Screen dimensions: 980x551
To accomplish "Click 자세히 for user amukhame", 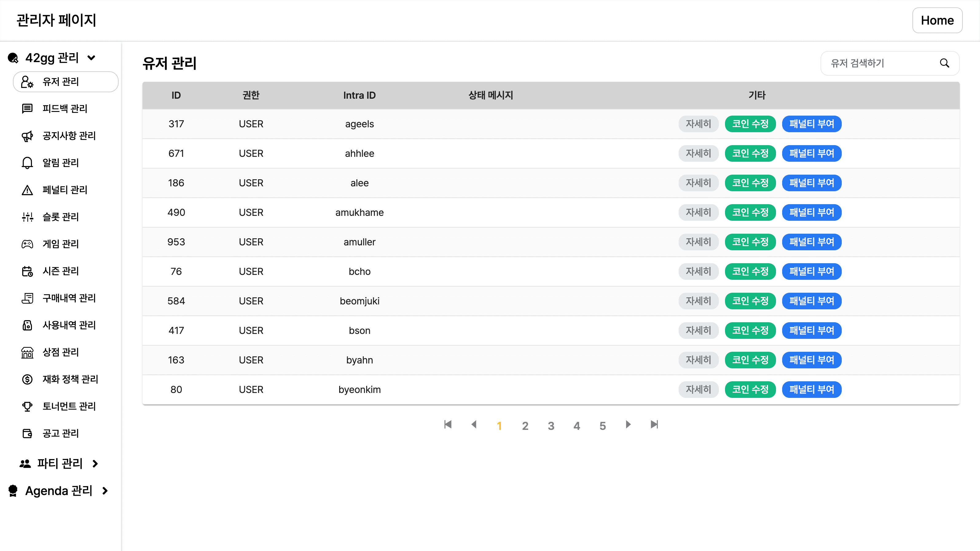I will [699, 212].
